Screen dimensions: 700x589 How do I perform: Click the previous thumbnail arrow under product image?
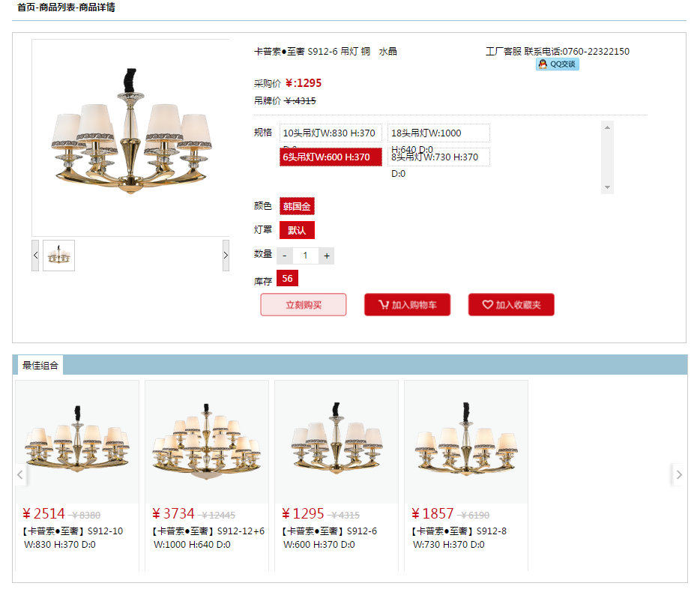tap(35, 256)
